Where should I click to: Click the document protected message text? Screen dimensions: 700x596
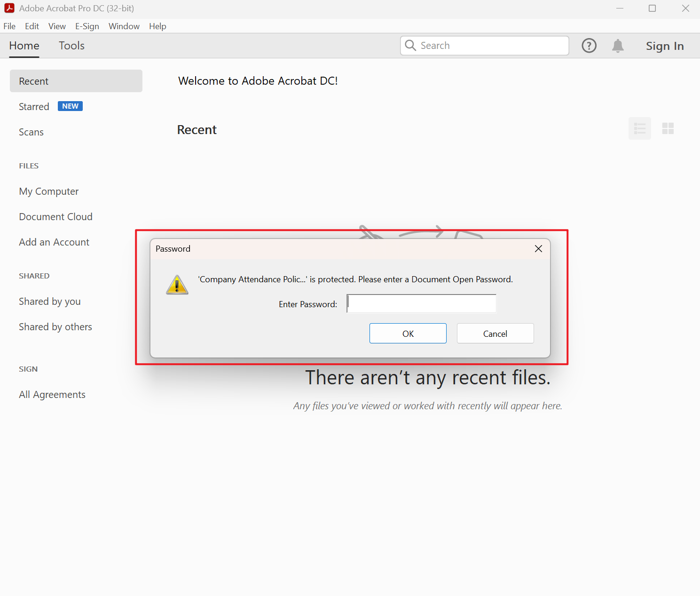[x=355, y=279]
